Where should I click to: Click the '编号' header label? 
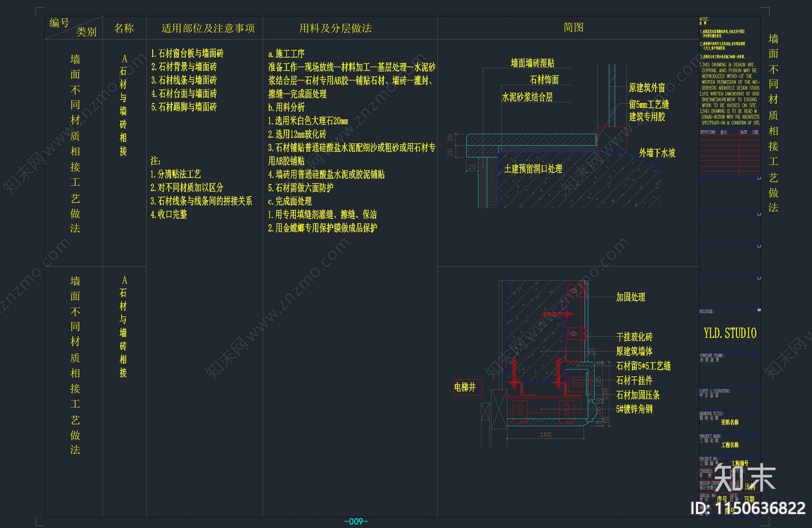[x=59, y=23]
